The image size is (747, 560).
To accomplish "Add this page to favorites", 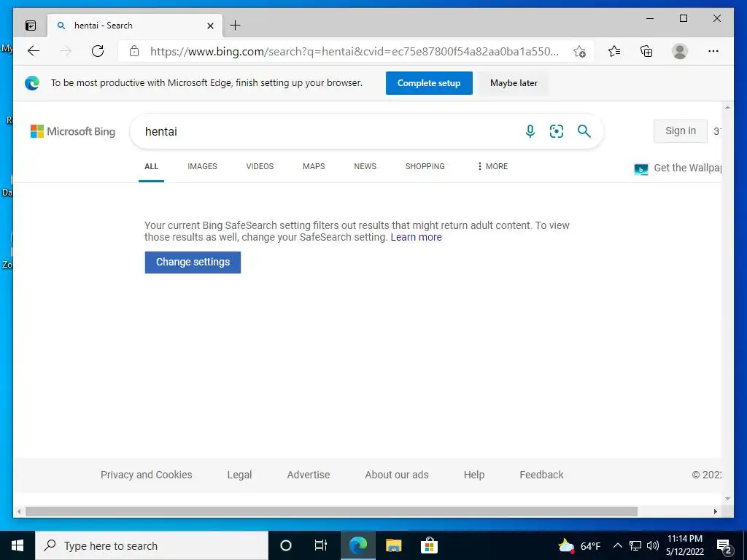I will [x=579, y=52].
